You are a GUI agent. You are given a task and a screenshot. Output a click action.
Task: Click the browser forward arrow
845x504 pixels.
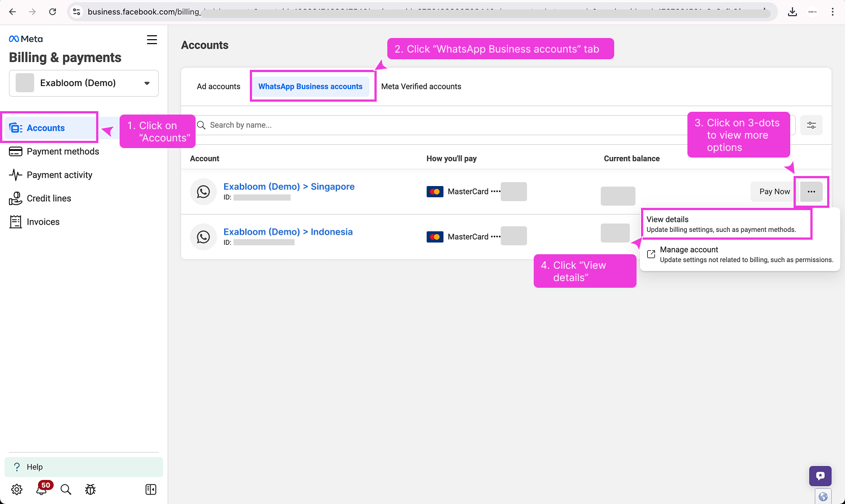(x=32, y=12)
